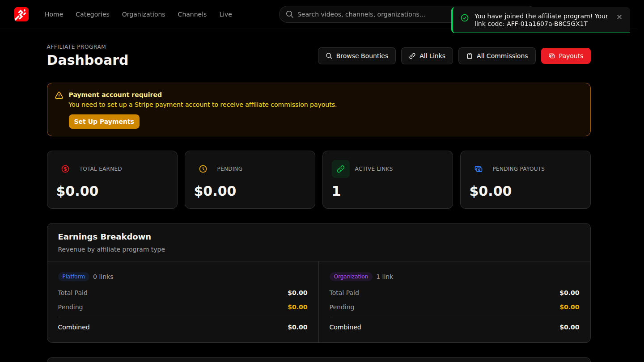
Task: Click Organization column Total Paid label
Action: 344,293
